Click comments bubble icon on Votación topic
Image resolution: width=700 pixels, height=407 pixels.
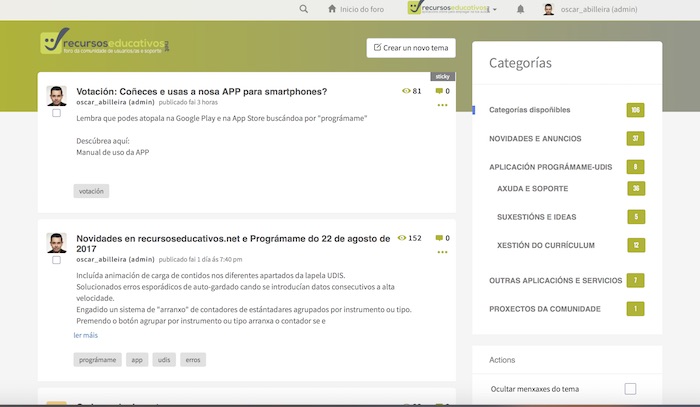[x=439, y=91]
